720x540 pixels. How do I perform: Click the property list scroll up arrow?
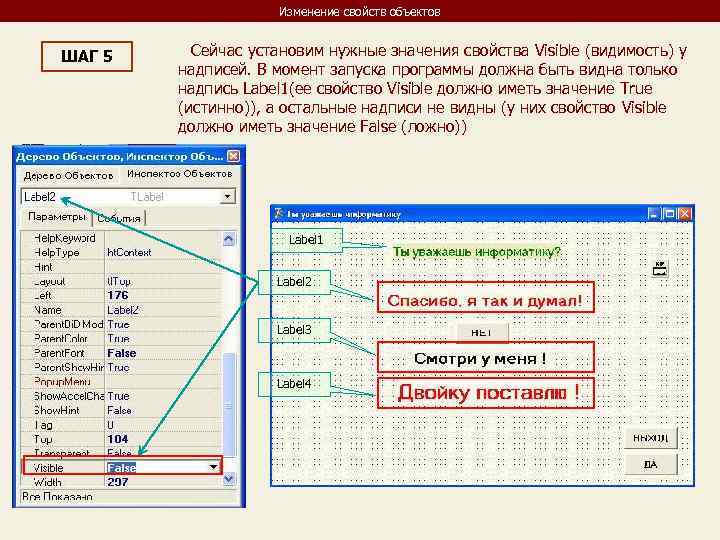229,239
